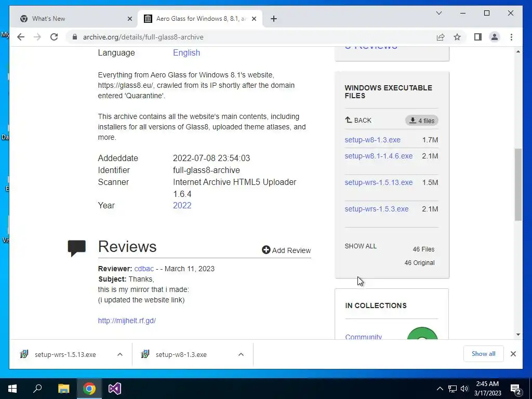This screenshot has height=399, width=532.
Task: Click the padlock site info icon
Action: tap(75, 37)
